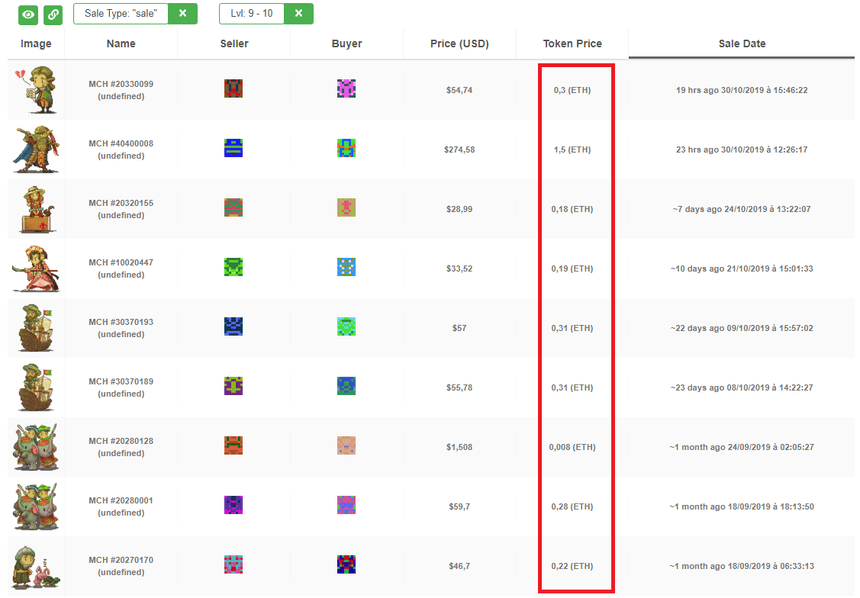The height and width of the screenshot is (598, 860).
Task: Sort table by Name header
Action: coord(121,44)
